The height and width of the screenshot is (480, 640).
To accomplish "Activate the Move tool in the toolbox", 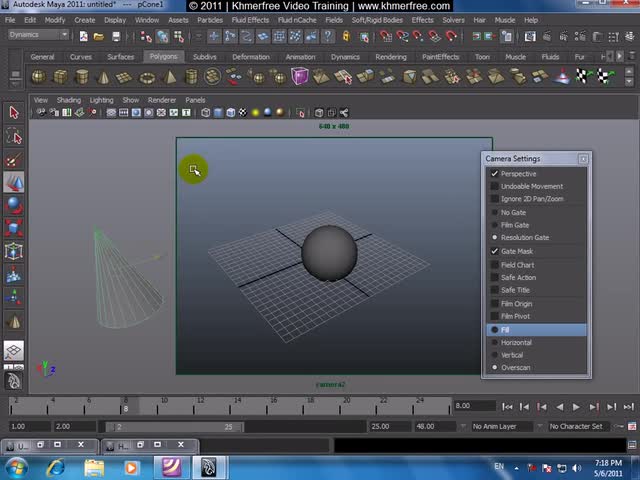I will (x=14, y=183).
